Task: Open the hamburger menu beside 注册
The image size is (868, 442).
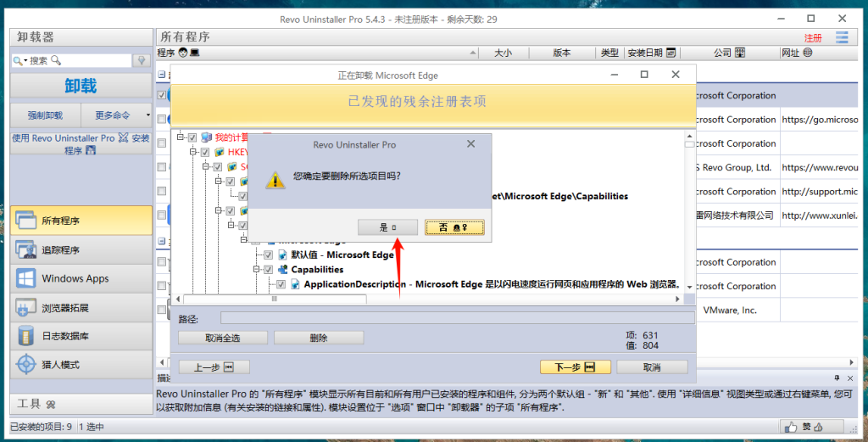Action: 842,37
